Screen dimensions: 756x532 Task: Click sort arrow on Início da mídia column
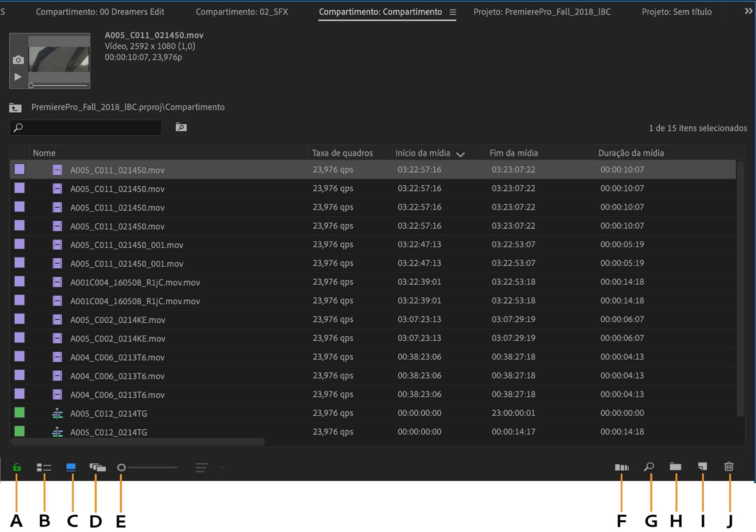pyautogui.click(x=460, y=154)
